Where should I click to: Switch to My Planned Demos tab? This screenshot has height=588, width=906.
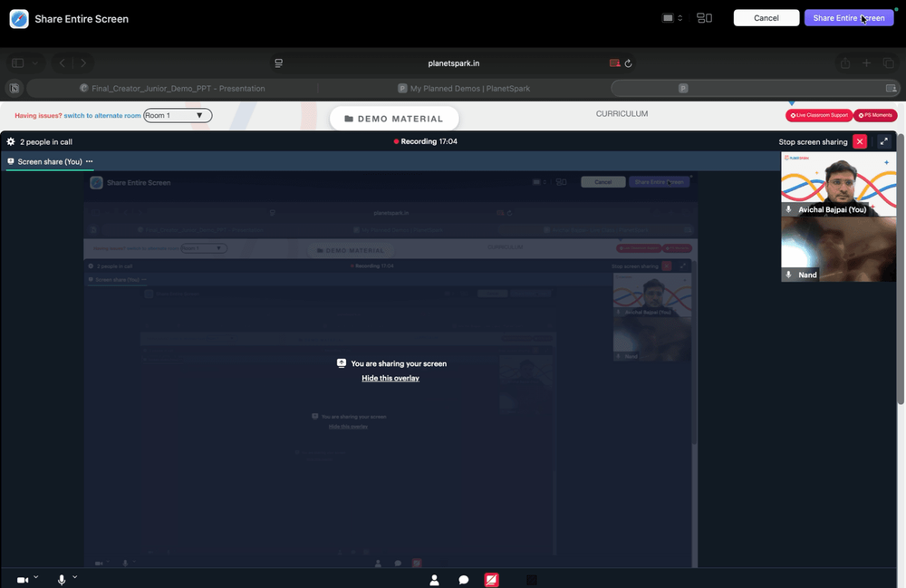[x=464, y=89]
